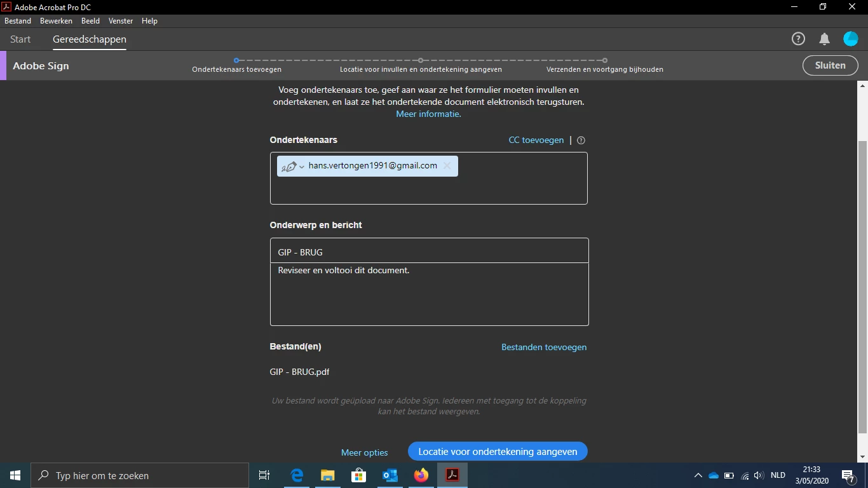The width and height of the screenshot is (868, 488).
Task: Click the Acrobat taskbar icon
Action: [452, 475]
